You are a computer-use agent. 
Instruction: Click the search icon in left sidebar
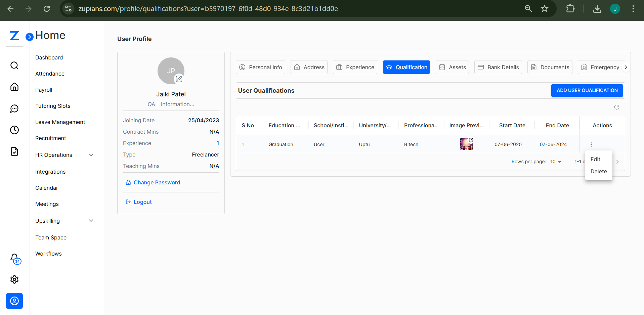point(14,65)
